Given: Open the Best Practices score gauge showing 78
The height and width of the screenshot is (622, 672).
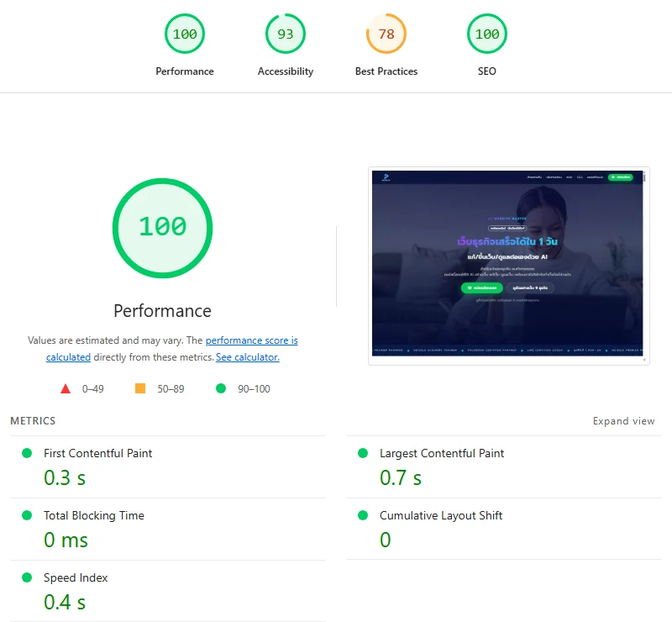Looking at the screenshot, I should click(x=386, y=34).
